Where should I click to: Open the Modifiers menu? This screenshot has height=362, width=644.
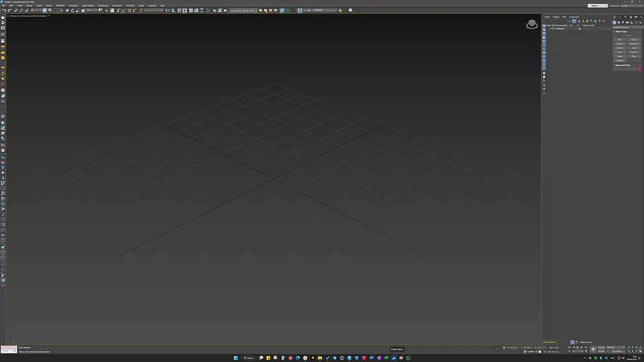click(x=61, y=6)
